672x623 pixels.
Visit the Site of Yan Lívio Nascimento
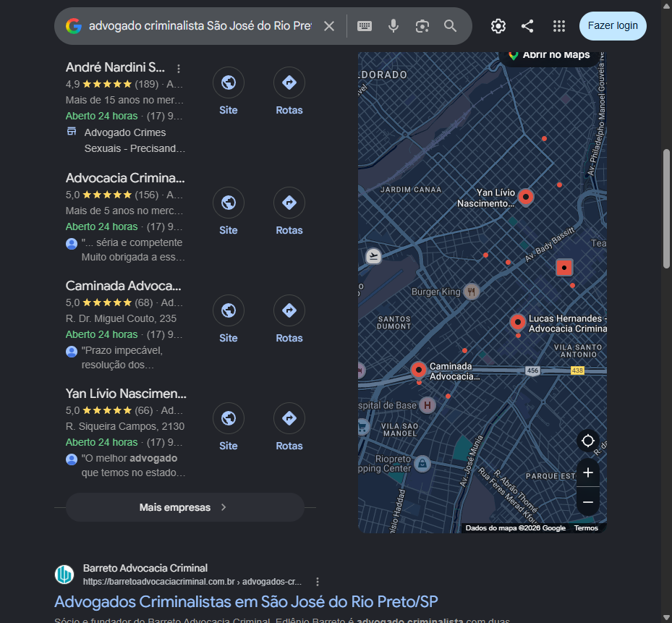pos(229,427)
